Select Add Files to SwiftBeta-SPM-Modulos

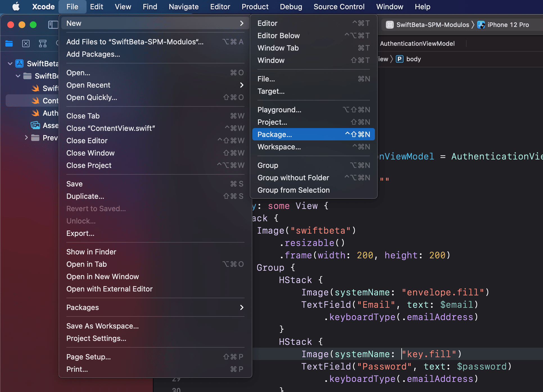tap(155, 42)
